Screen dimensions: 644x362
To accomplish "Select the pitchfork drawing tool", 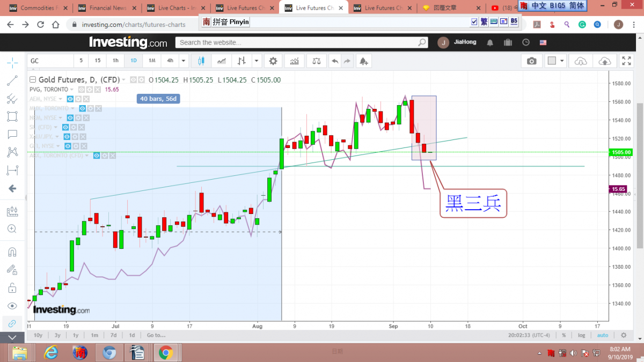I will click(x=12, y=99).
